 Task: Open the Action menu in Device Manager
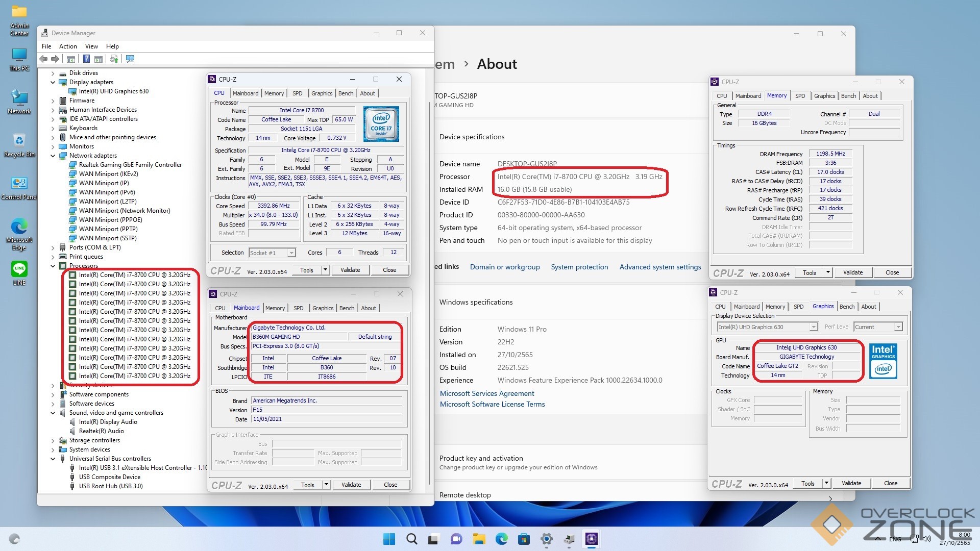[x=68, y=46]
